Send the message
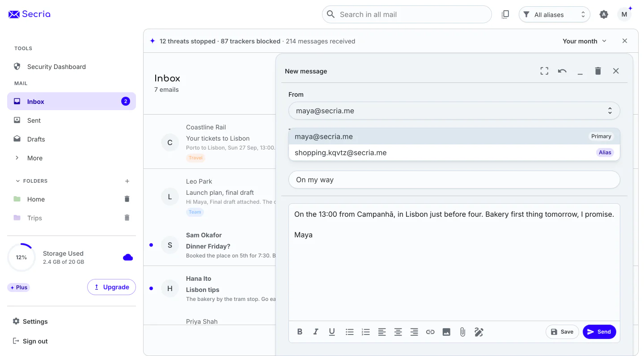 tap(599, 332)
